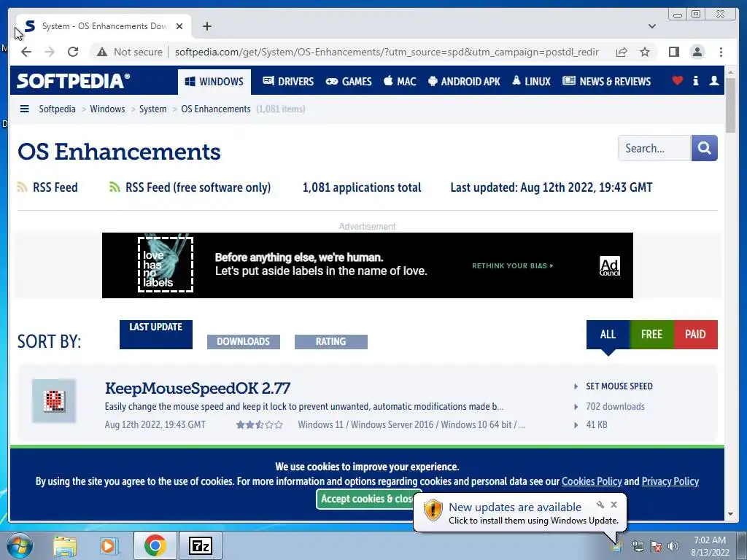Open Chrome three-dot menu
747x560 pixels.
pos(721,52)
